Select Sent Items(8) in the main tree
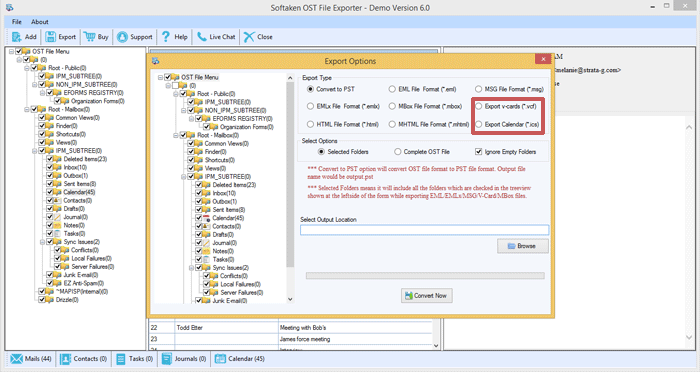 [x=79, y=184]
